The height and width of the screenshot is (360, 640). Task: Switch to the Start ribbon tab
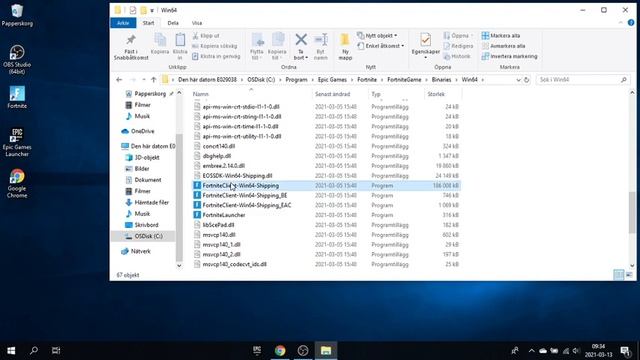[148, 23]
